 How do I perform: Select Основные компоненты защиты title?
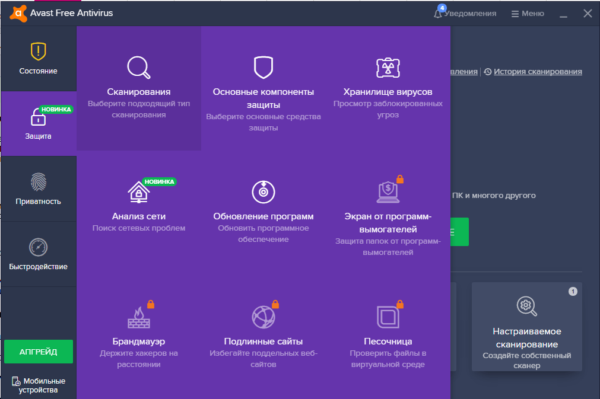(263, 98)
